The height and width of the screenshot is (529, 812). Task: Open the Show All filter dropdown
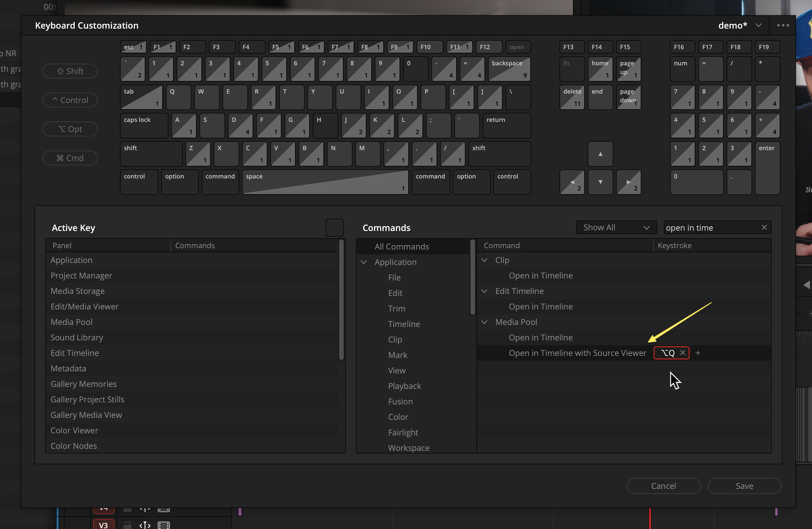point(616,227)
